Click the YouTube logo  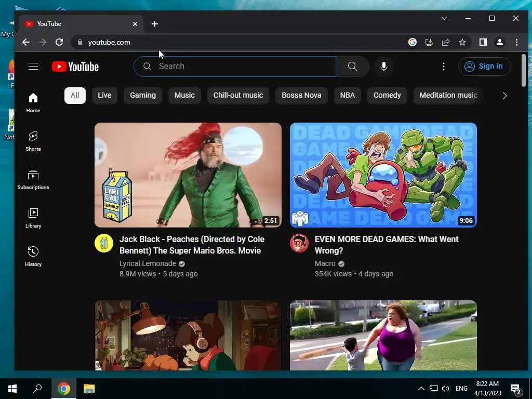pyautogui.click(x=75, y=66)
